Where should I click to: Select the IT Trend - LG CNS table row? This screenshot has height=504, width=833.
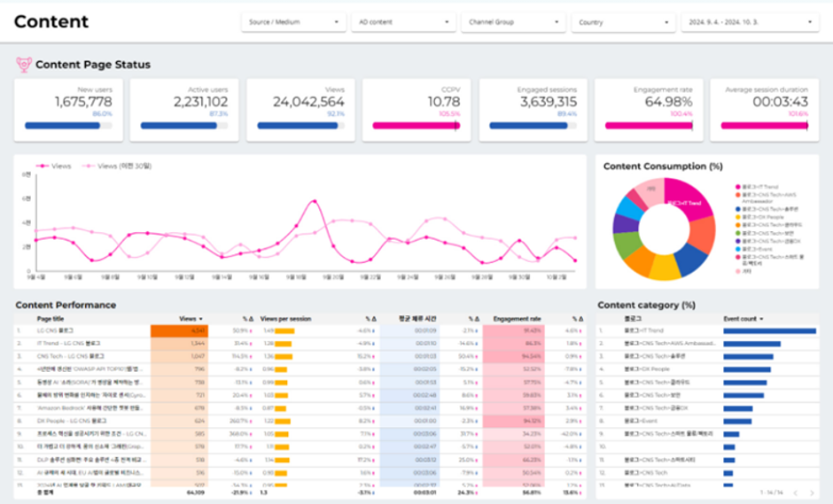coord(300,343)
